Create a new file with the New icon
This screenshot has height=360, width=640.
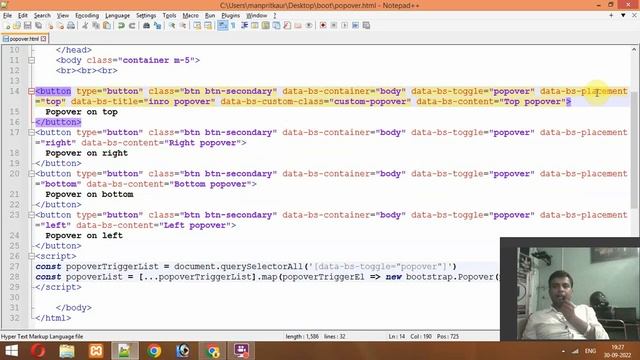7,25
